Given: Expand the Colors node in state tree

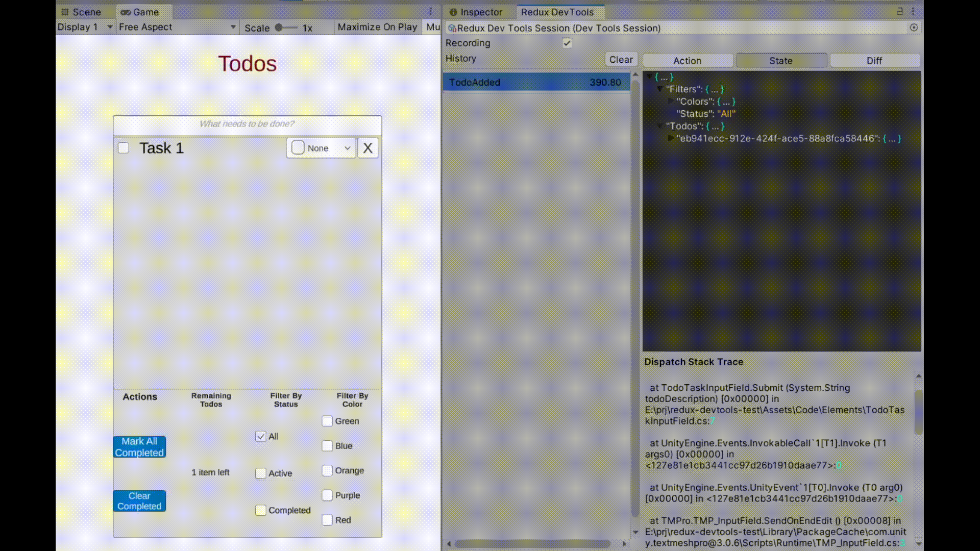Looking at the screenshot, I should 671,102.
